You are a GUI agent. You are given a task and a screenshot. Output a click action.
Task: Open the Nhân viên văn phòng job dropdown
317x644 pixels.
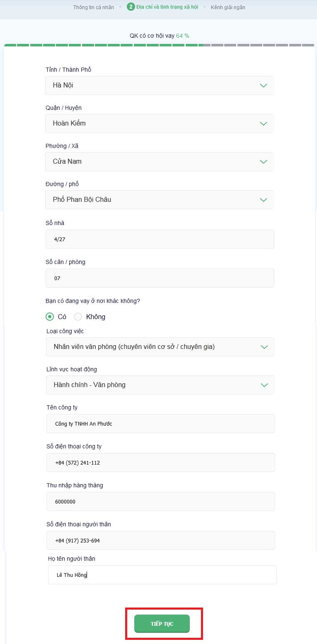(x=160, y=347)
